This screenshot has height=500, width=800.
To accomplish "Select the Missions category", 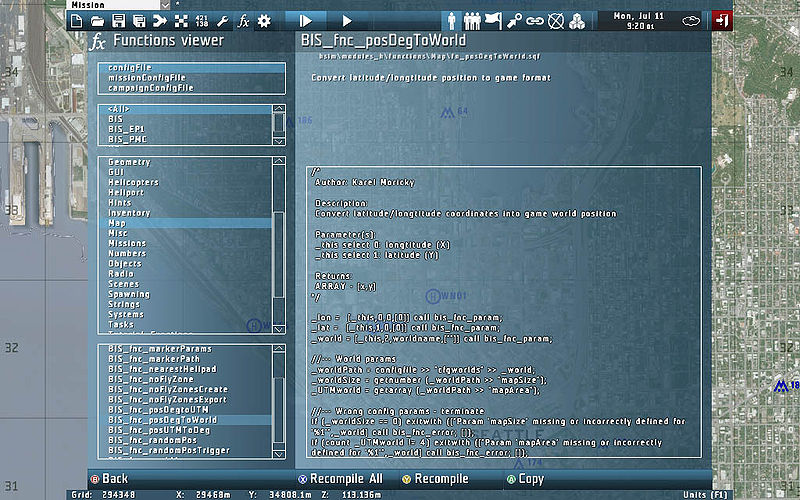I will 186,243.
